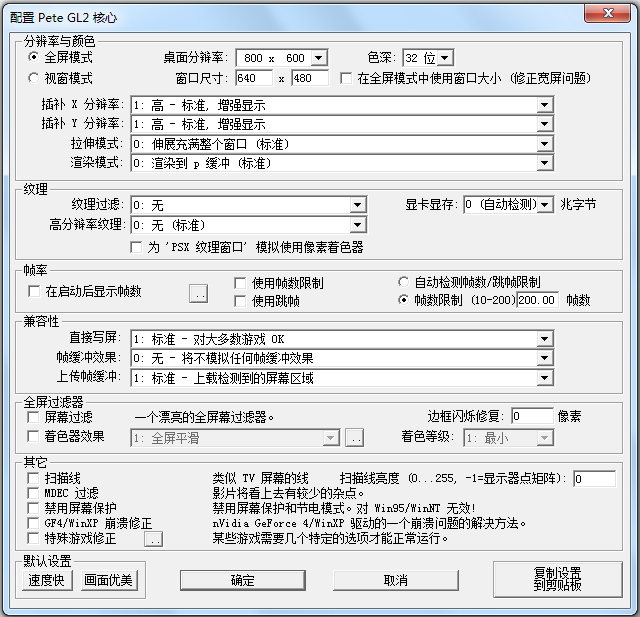Click the ".." button beside 特殊游戏修正
Viewport: 640px width, 617px height.
point(153,539)
